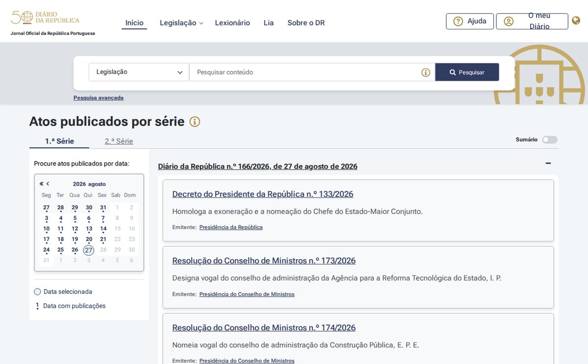Select 26 August in the calendar

[x=74, y=250]
